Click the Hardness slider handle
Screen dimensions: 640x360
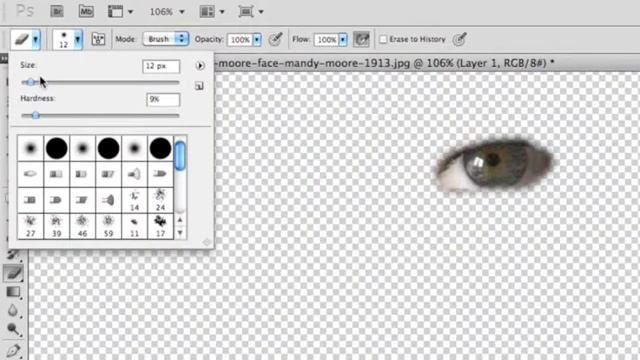pyautogui.click(x=36, y=116)
